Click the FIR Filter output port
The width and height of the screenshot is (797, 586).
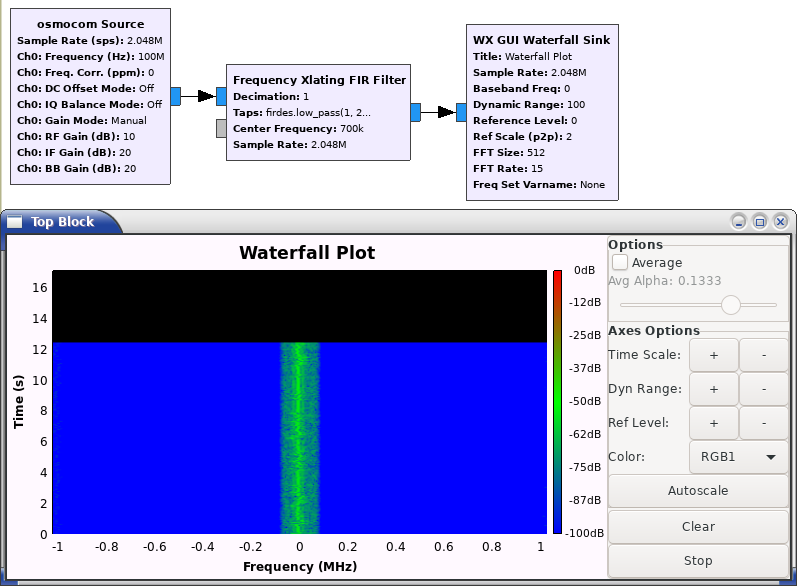(415, 112)
